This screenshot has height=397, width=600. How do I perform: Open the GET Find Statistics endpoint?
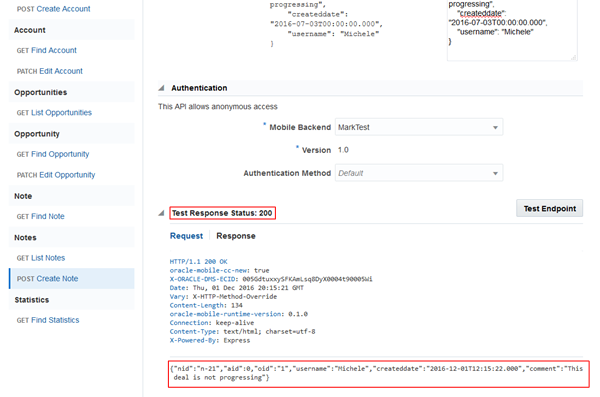point(48,320)
